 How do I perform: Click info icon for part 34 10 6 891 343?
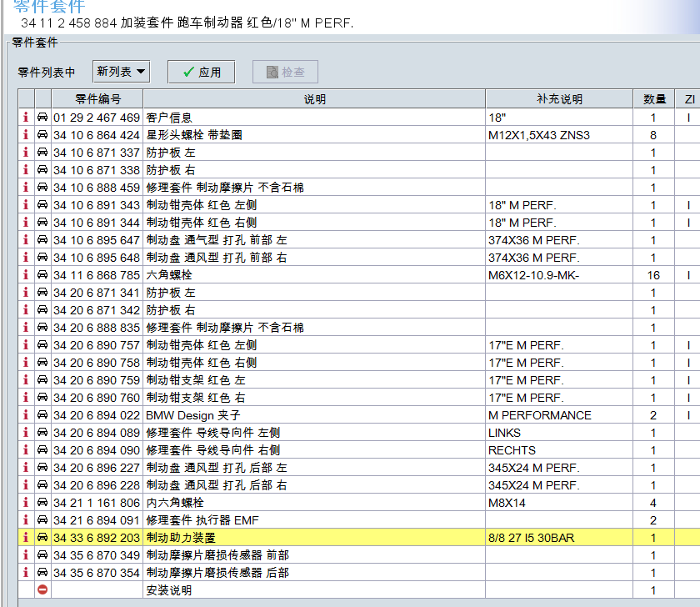(26, 205)
